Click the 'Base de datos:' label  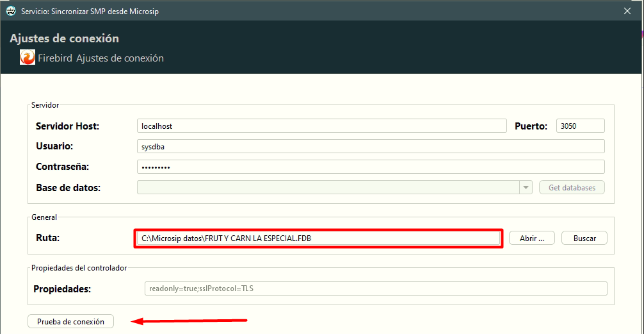coord(68,188)
